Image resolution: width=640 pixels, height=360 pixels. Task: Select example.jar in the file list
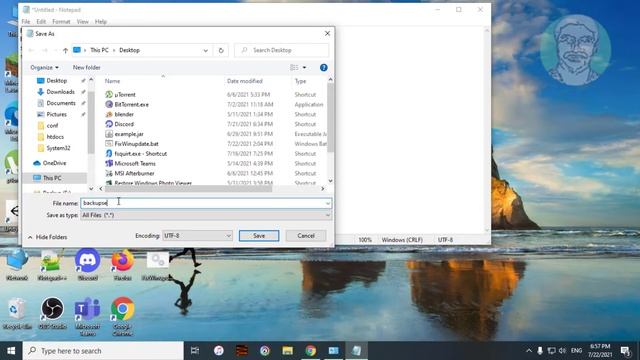point(129,134)
